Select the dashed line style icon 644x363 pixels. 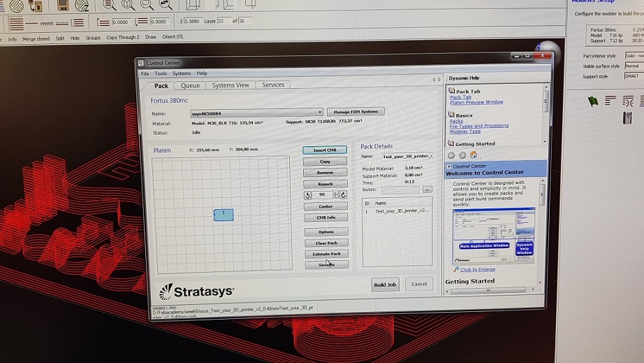(46, 24)
